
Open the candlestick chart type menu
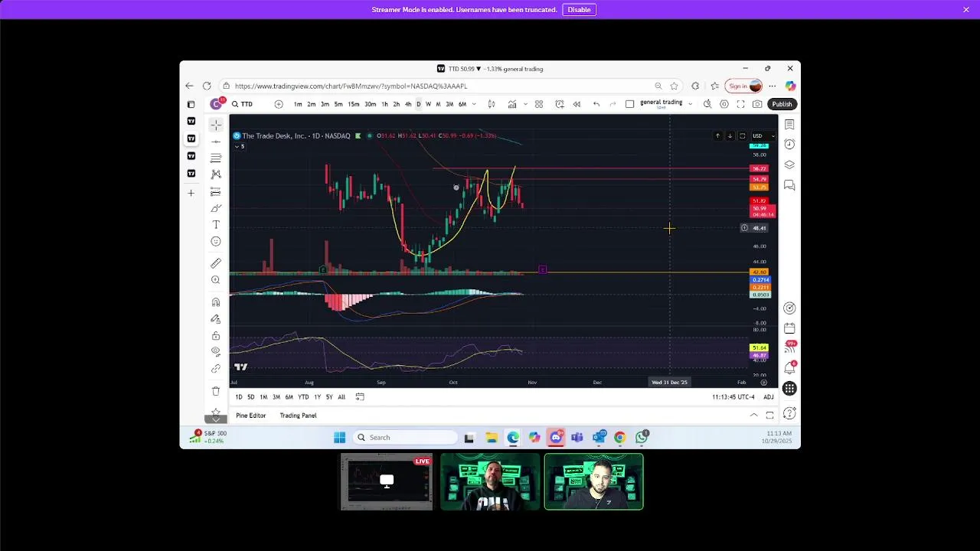492,104
